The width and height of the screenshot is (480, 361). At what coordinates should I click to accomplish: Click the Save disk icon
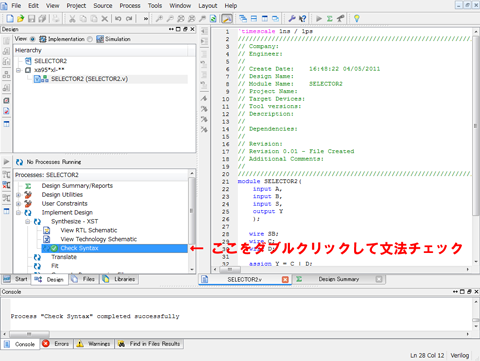click(x=31, y=19)
